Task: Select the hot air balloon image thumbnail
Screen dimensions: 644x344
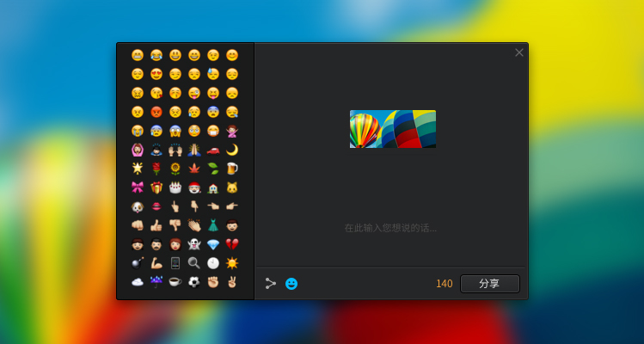Action: (x=393, y=129)
